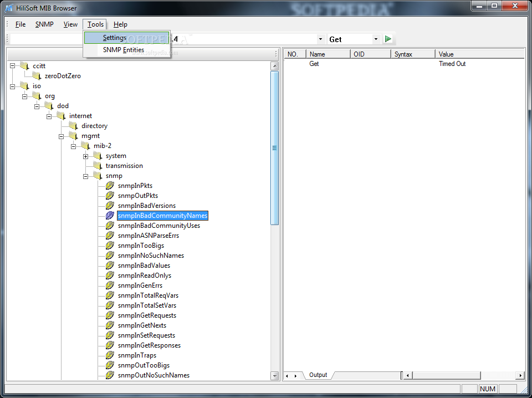Click the iso folder icon
This screenshot has height=398, width=532.
coord(24,85)
